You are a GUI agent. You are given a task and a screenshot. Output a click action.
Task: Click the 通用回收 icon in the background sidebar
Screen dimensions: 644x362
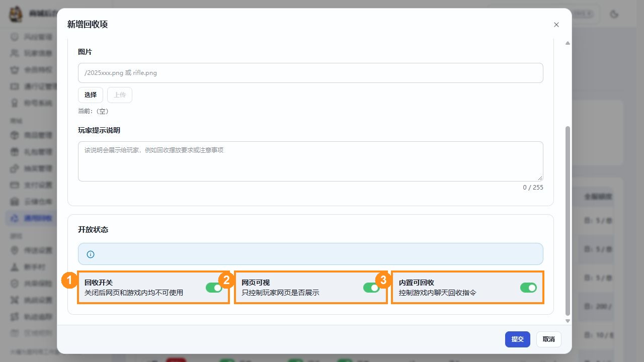[x=15, y=218]
